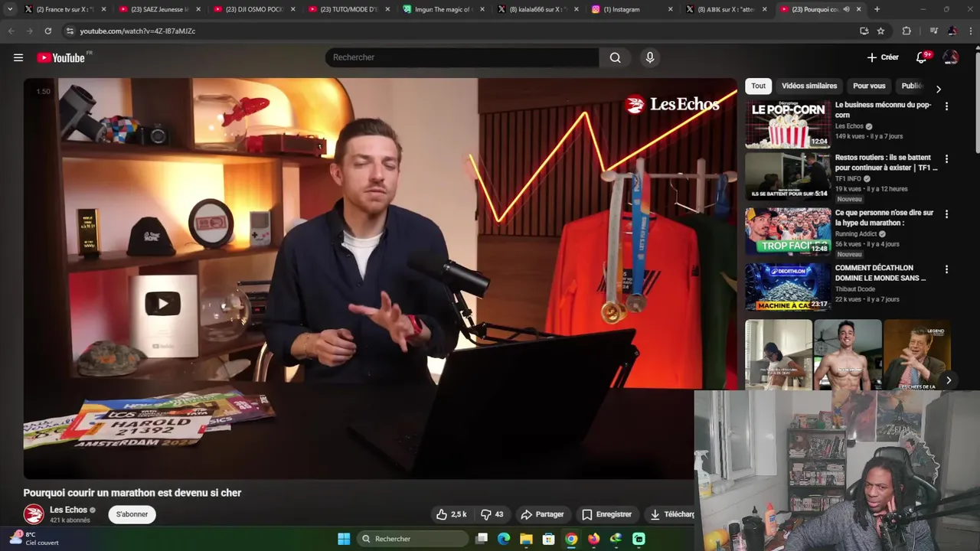Screen dimensions: 980x551
Task: Like the video with thumbs up
Action: tap(452, 514)
